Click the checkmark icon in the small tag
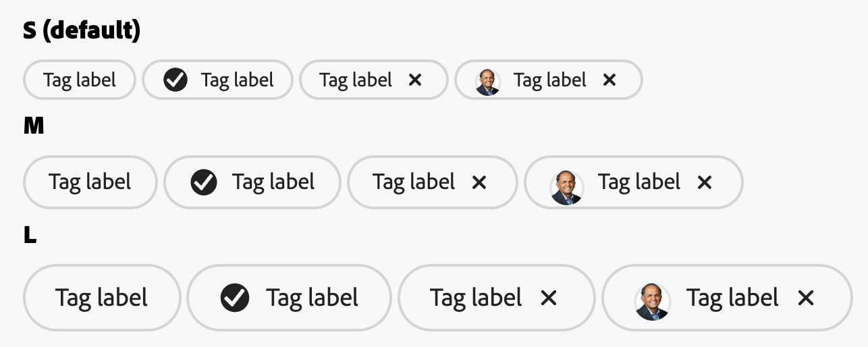 point(175,80)
